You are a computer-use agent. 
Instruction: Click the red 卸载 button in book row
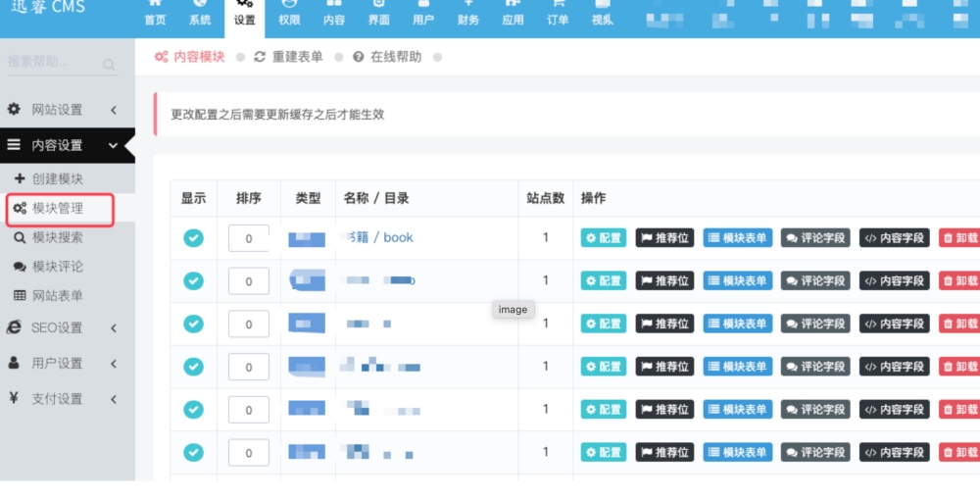959,238
